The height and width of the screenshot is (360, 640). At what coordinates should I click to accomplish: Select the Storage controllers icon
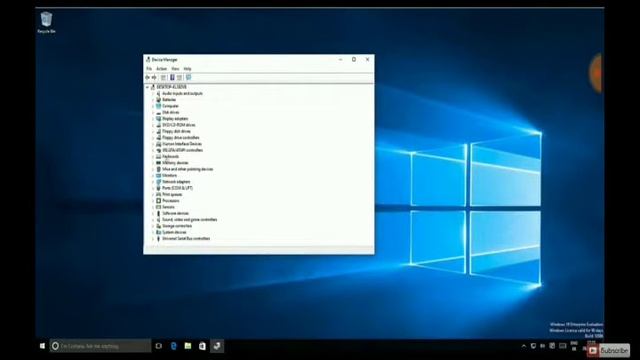pyautogui.click(x=158, y=226)
